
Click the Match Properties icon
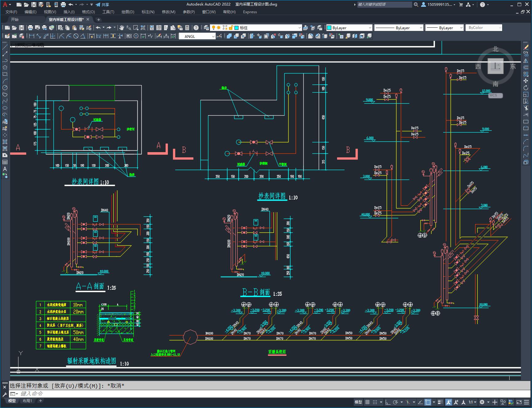(x=89, y=28)
